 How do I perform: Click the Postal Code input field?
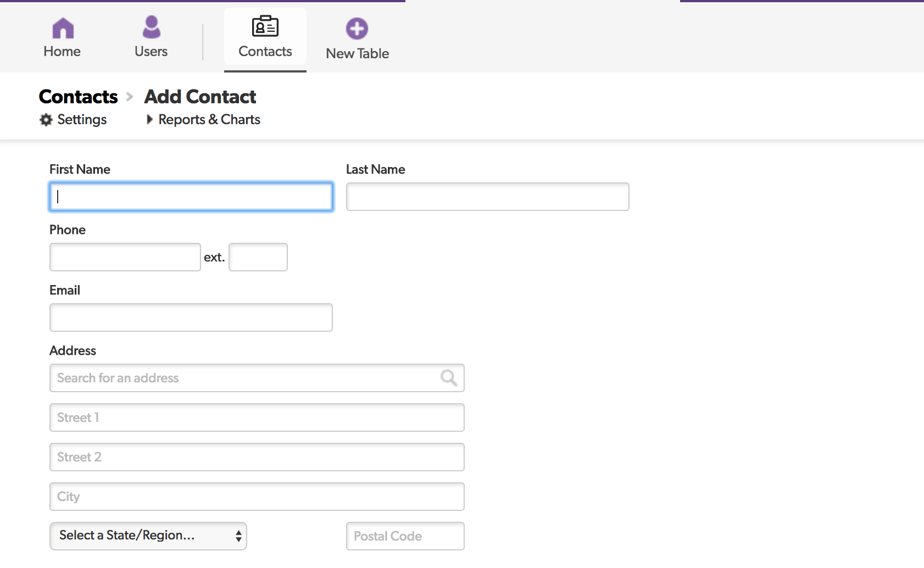pos(405,536)
